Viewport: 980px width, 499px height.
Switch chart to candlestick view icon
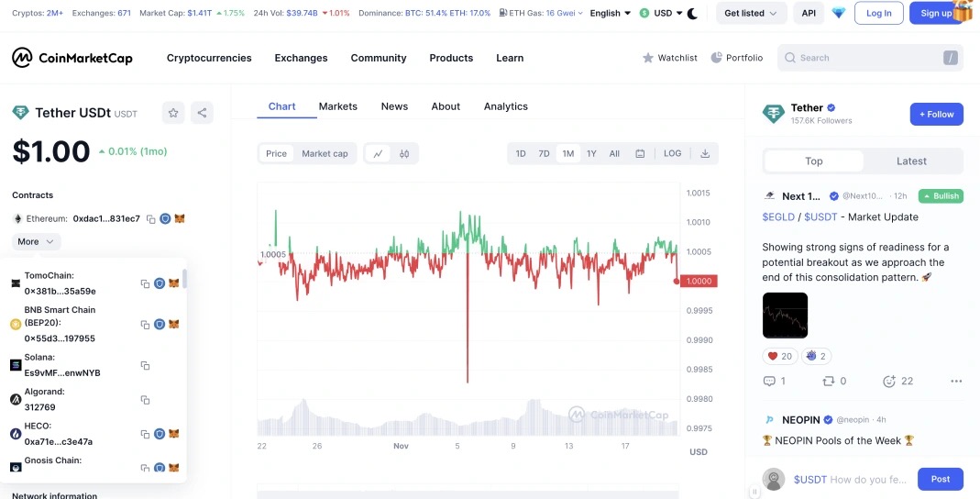tap(404, 153)
